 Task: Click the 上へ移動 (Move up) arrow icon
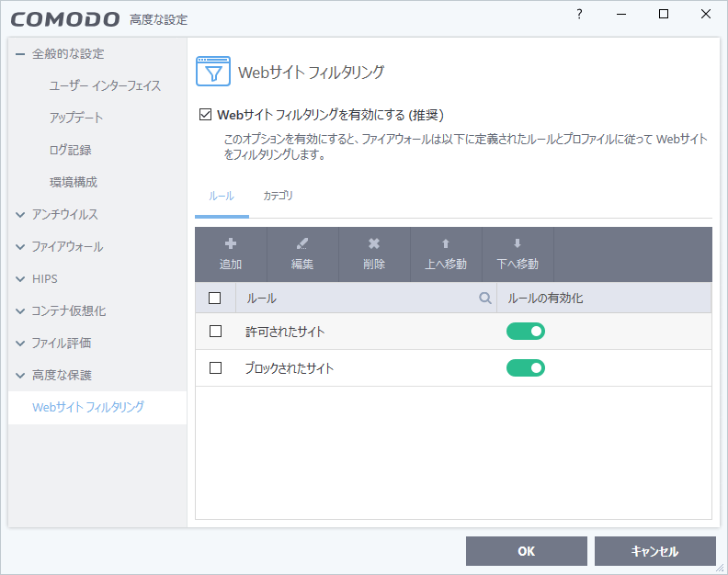[446, 244]
